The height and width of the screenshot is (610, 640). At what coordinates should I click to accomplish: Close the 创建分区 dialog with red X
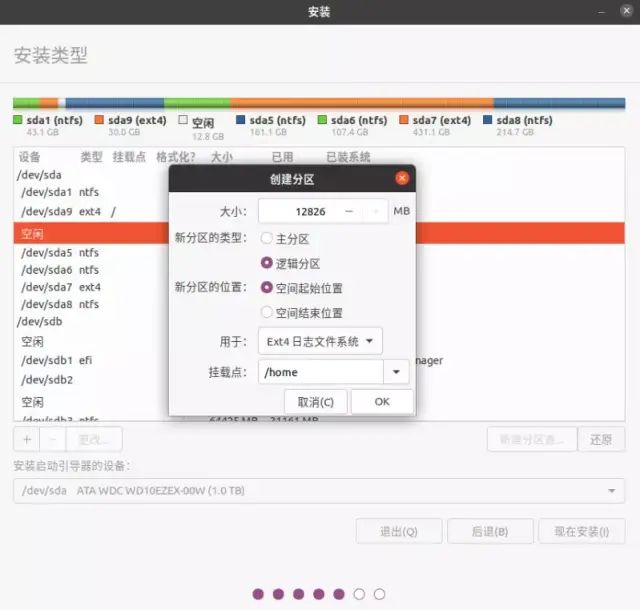tap(402, 178)
